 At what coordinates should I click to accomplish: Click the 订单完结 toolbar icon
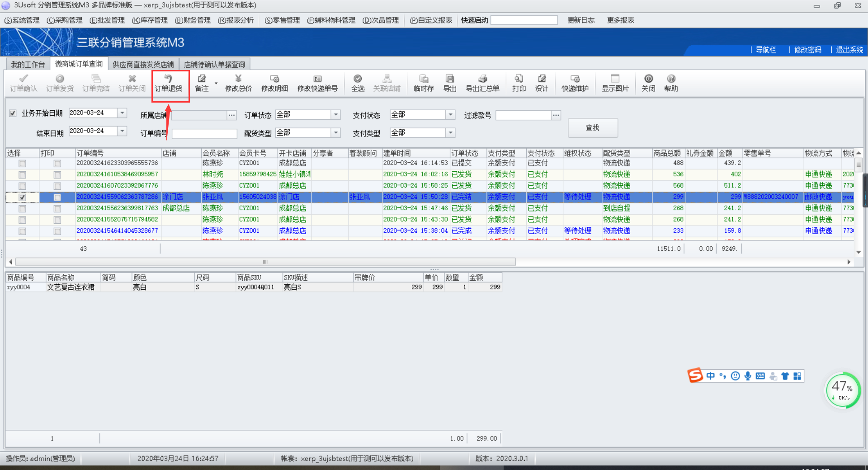96,83
